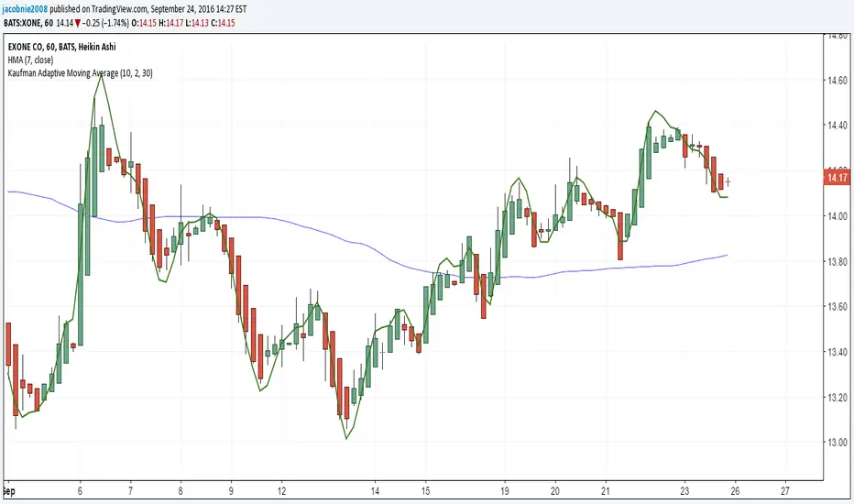Select date 19 on the time axis
Image resolution: width=854 pixels, height=504 pixels.
(x=505, y=490)
